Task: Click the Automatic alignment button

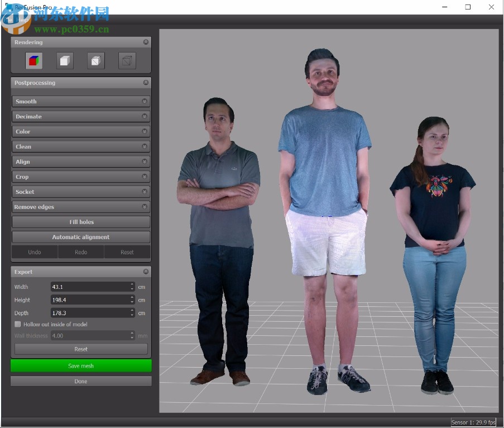Action: tap(81, 237)
